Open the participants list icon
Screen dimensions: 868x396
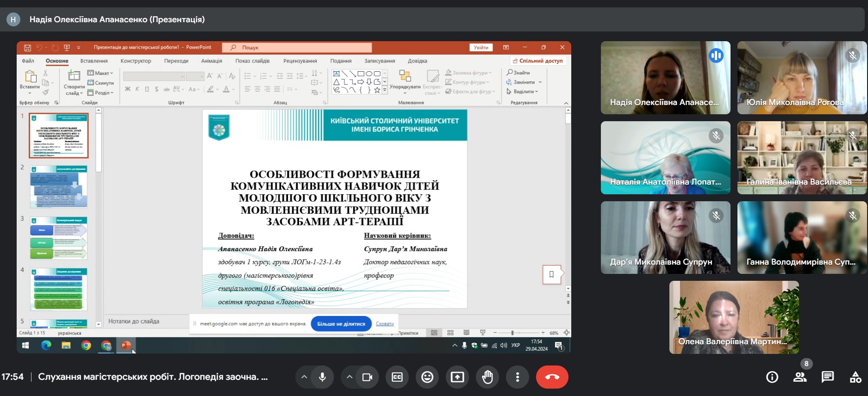click(x=799, y=377)
